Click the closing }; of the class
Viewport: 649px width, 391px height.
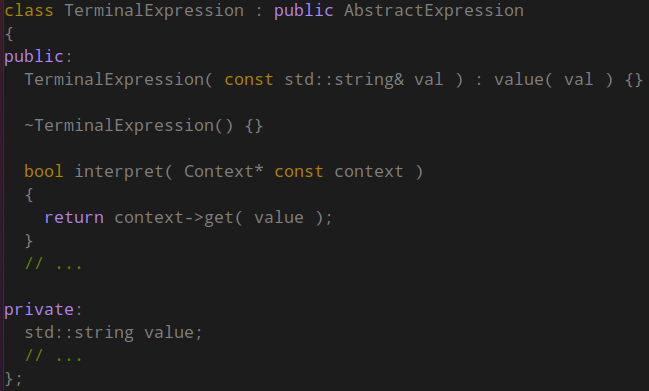(x=13, y=379)
